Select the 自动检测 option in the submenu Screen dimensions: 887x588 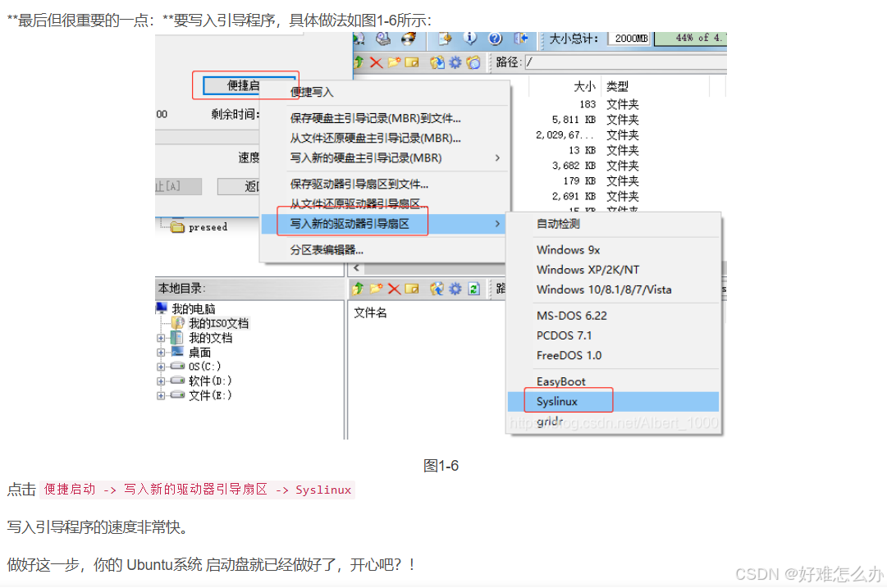coord(558,223)
